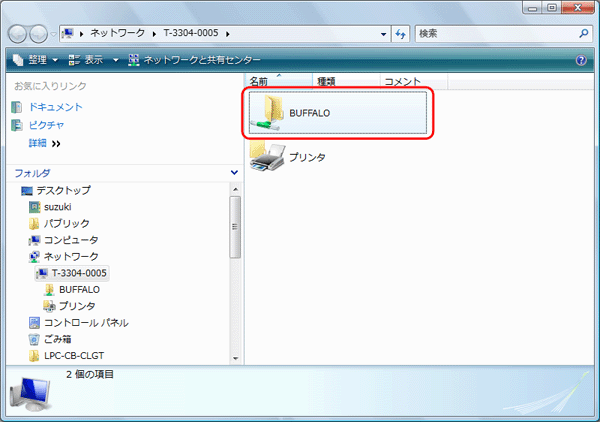Open ピクチャ favorite link
The image size is (600, 422).
tap(46, 125)
